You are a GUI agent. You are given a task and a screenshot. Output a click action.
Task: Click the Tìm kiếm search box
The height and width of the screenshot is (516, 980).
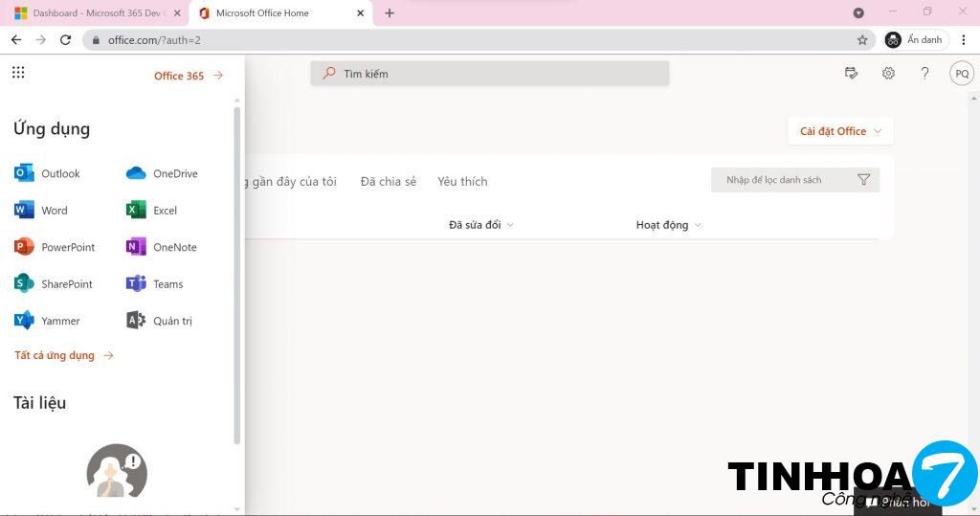490,74
